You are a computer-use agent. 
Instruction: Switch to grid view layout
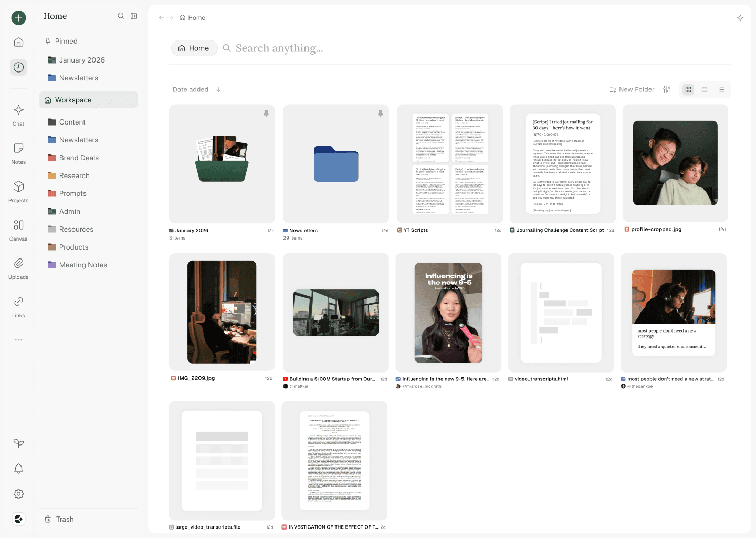point(688,89)
